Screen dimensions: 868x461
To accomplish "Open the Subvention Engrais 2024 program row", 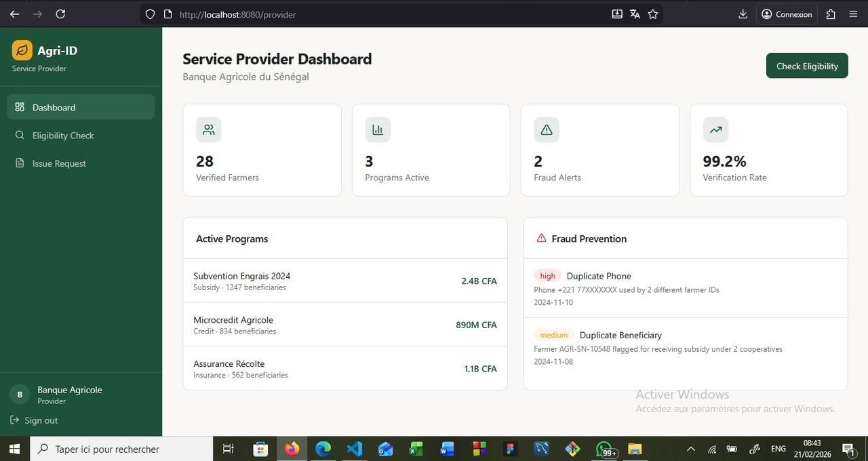I will (x=345, y=281).
